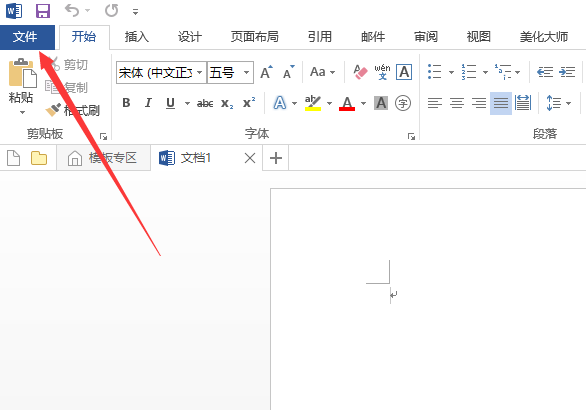
Task: Open the font name dropdown 宋体
Action: pyautogui.click(x=161, y=72)
